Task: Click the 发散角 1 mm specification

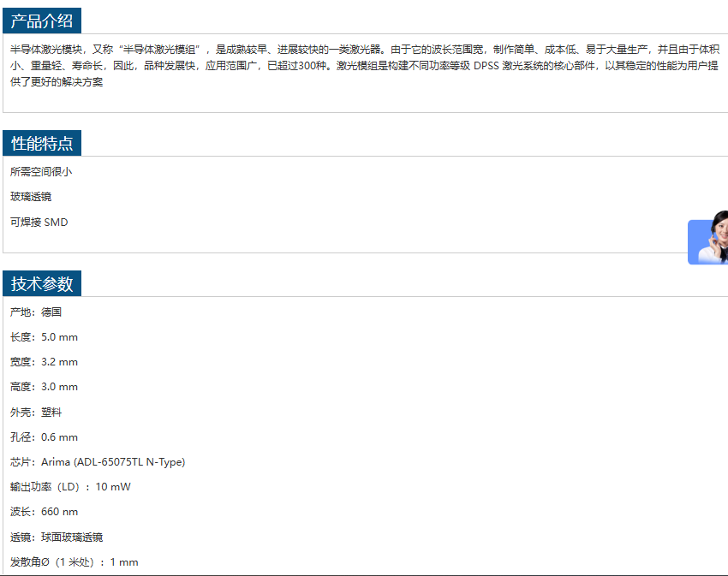Action: (74, 562)
